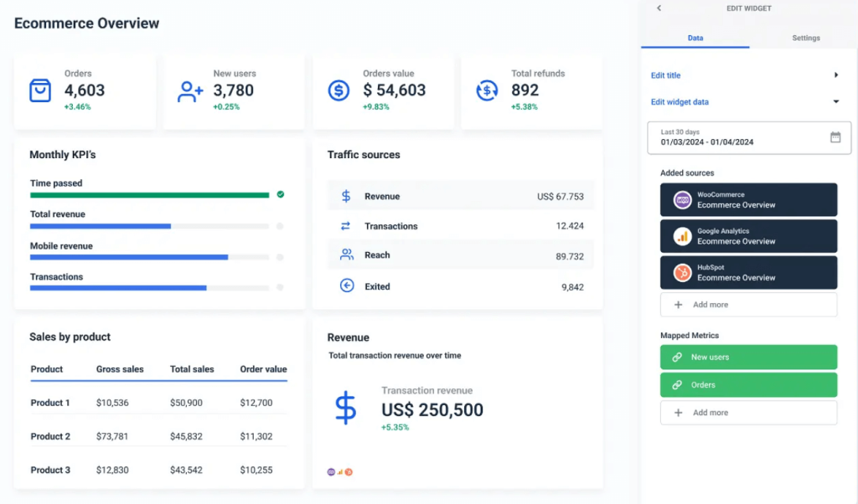Click the plus icon under Added sources

(678, 305)
